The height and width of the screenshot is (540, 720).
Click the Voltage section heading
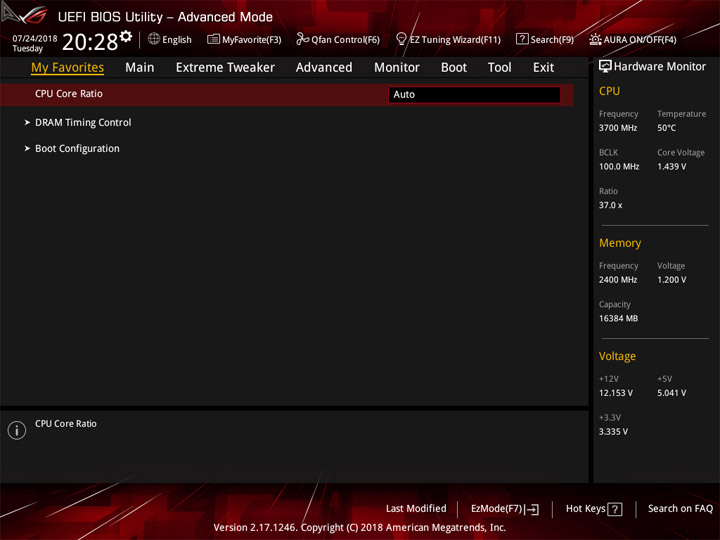pyautogui.click(x=617, y=356)
